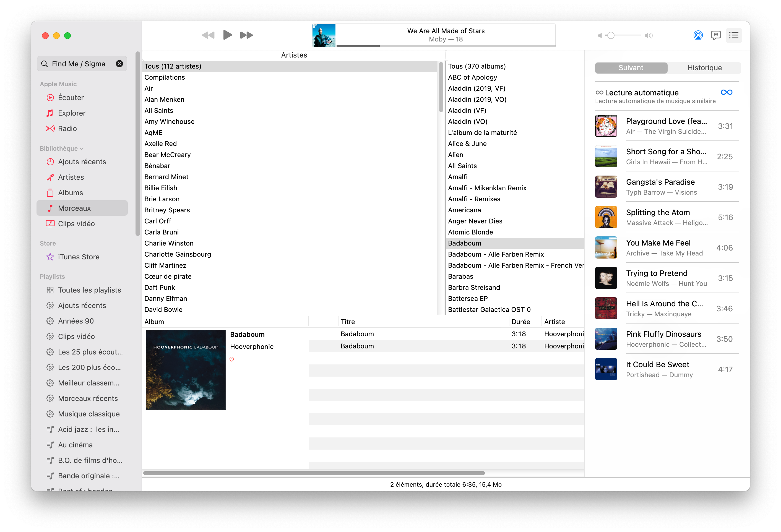Open the Au cinéma playlist
781x532 pixels.
point(82,445)
